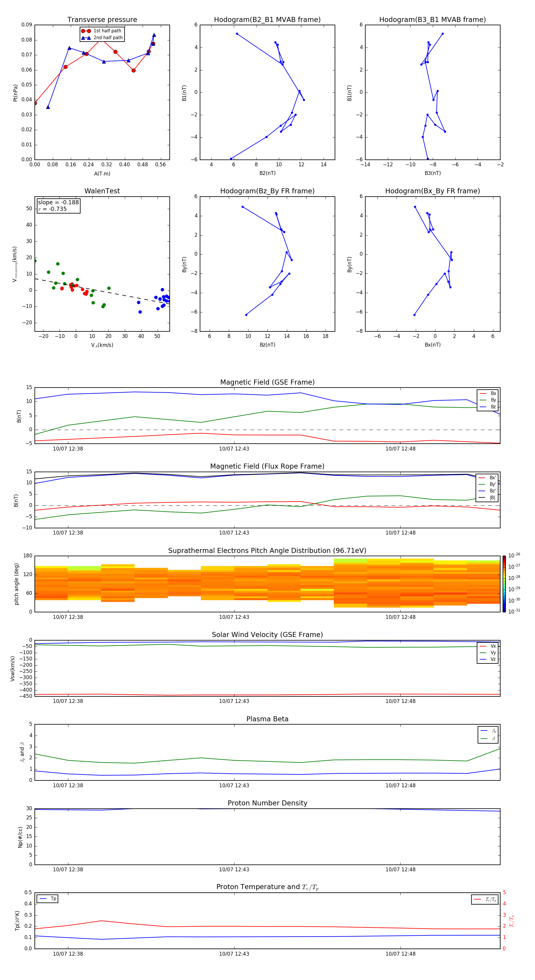This screenshot has width=535, height=980.
Task: Click the "r = -0.735" annotation
Action: (x=53, y=209)
